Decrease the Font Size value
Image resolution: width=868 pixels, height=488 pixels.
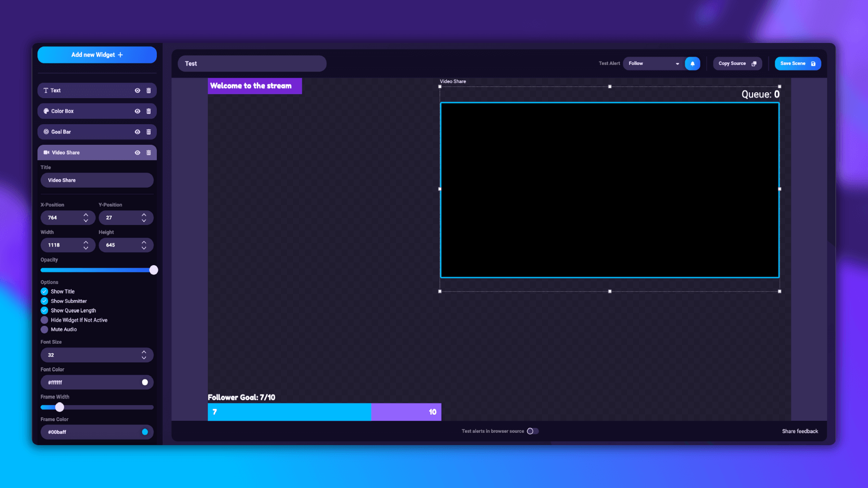(144, 358)
